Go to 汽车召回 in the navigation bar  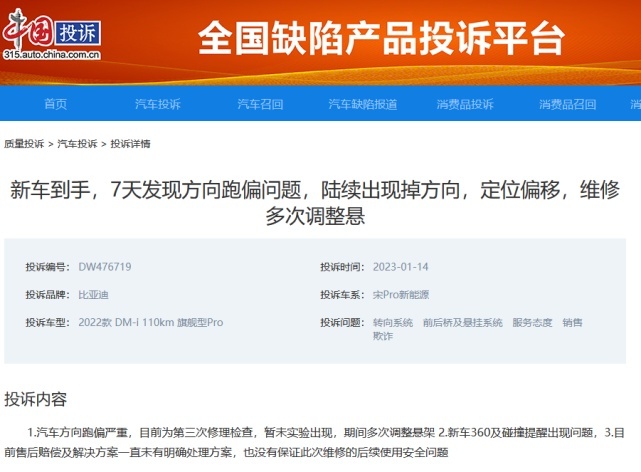(260, 104)
